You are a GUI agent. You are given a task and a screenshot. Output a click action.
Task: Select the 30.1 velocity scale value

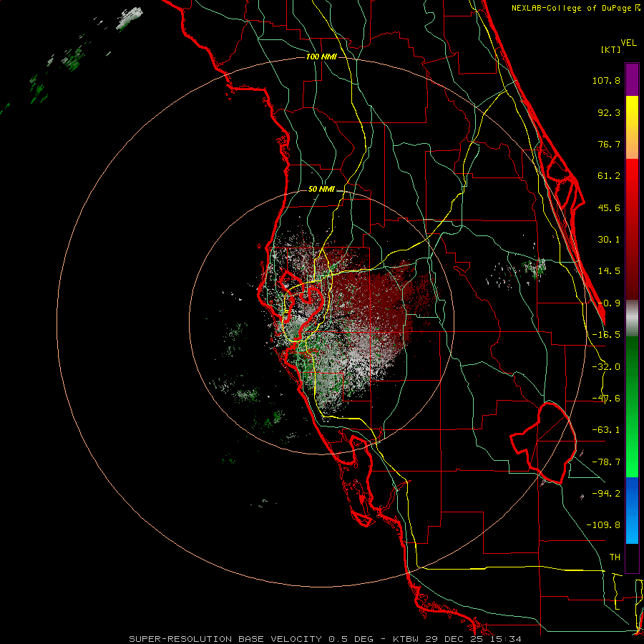click(x=609, y=240)
